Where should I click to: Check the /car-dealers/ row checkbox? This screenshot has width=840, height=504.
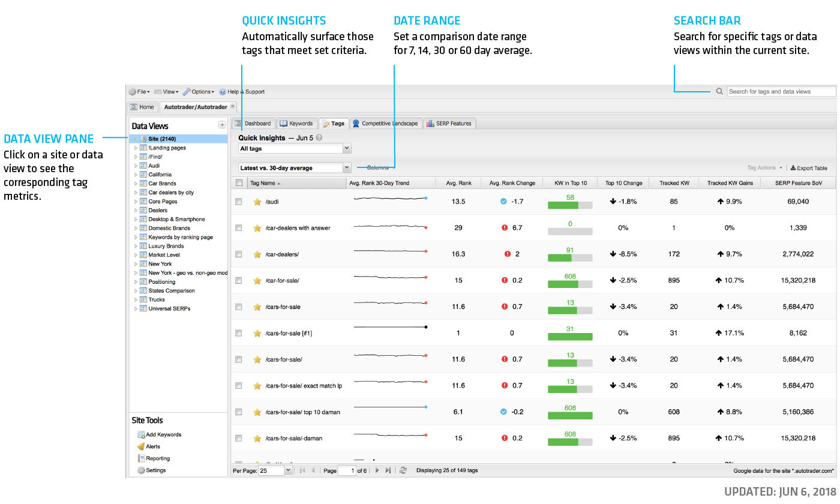coord(239,254)
